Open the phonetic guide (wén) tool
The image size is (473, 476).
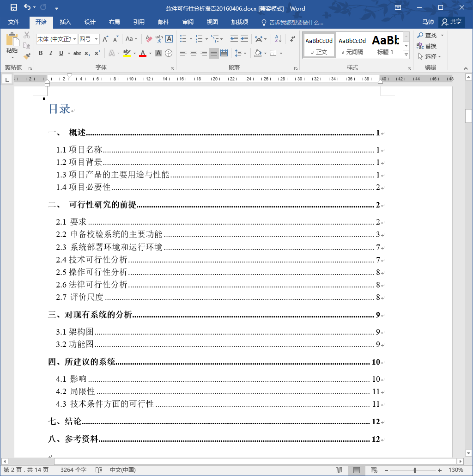pyautogui.click(x=159, y=39)
